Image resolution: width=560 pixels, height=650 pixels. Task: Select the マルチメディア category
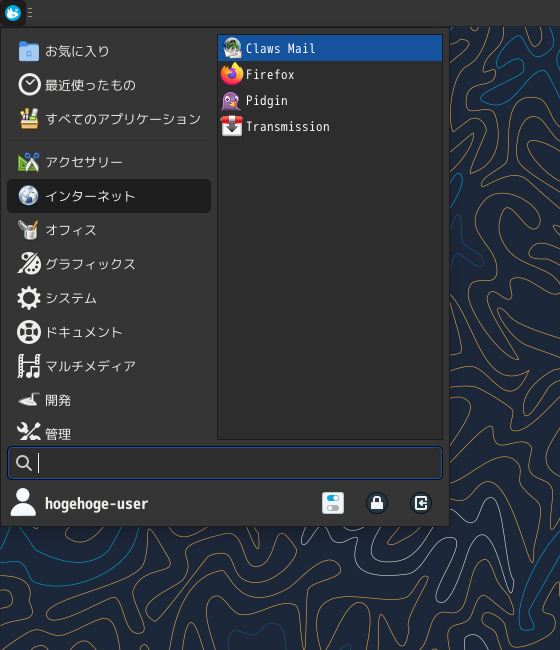(109, 366)
